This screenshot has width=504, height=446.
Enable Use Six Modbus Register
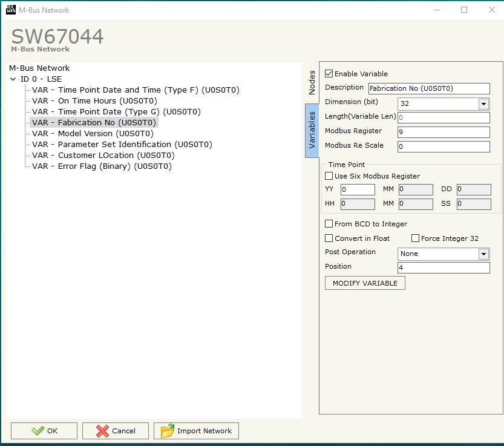click(329, 176)
